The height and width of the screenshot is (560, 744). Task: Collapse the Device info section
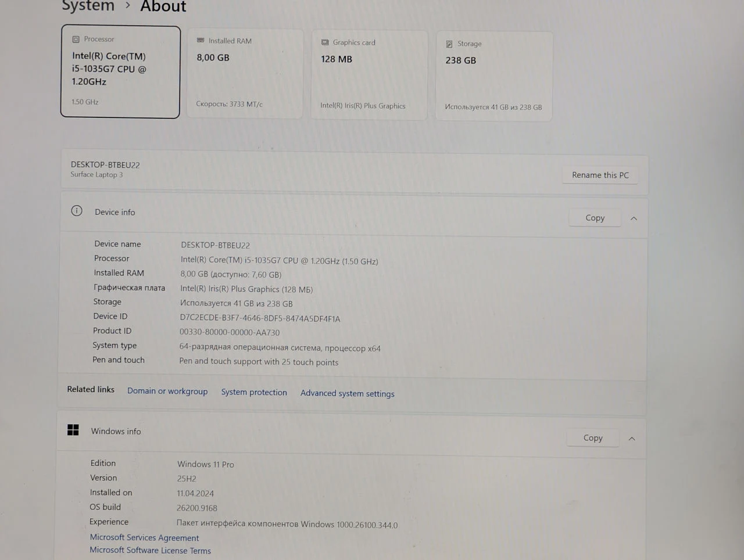634,218
